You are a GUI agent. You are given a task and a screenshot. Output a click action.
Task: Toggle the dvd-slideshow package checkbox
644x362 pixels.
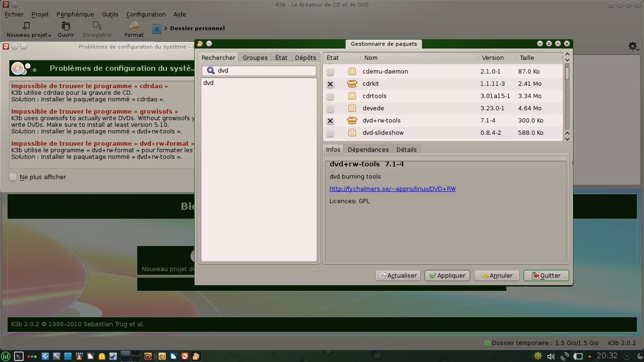[x=330, y=133]
